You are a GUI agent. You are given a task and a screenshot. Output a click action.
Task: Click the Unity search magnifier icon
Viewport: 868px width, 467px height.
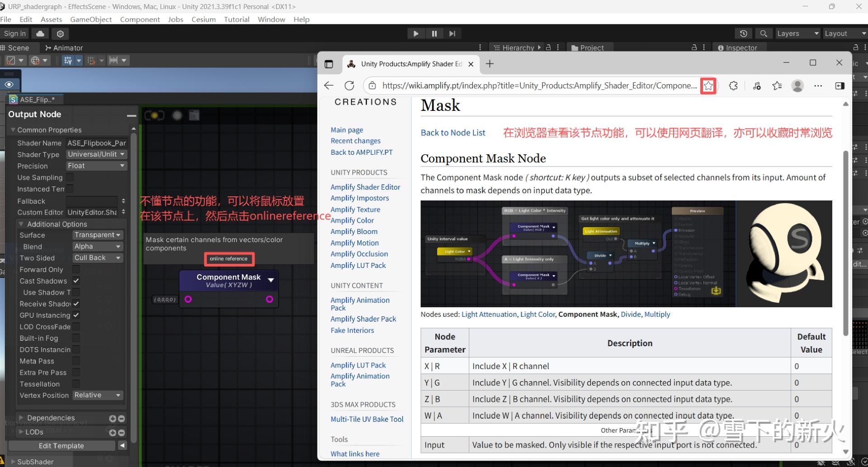pos(763,33)
